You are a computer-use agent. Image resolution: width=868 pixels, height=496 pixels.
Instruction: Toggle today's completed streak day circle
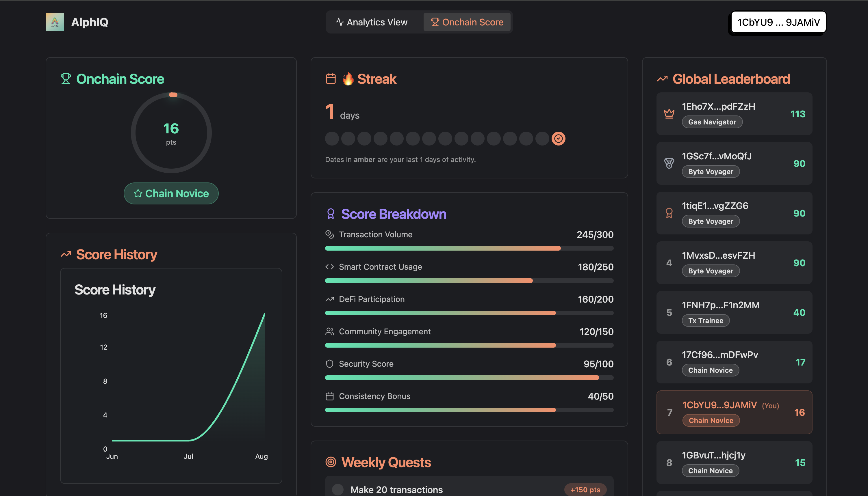coord(558,138)
